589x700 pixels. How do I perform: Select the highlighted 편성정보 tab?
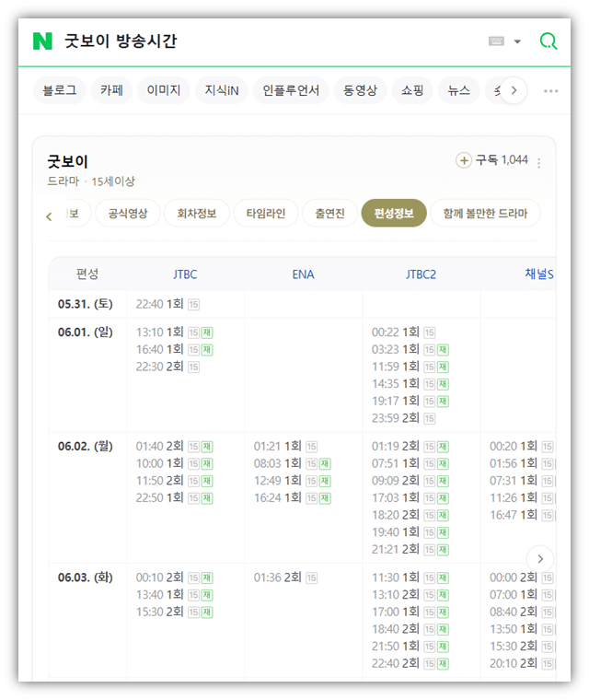click(394, 213)
